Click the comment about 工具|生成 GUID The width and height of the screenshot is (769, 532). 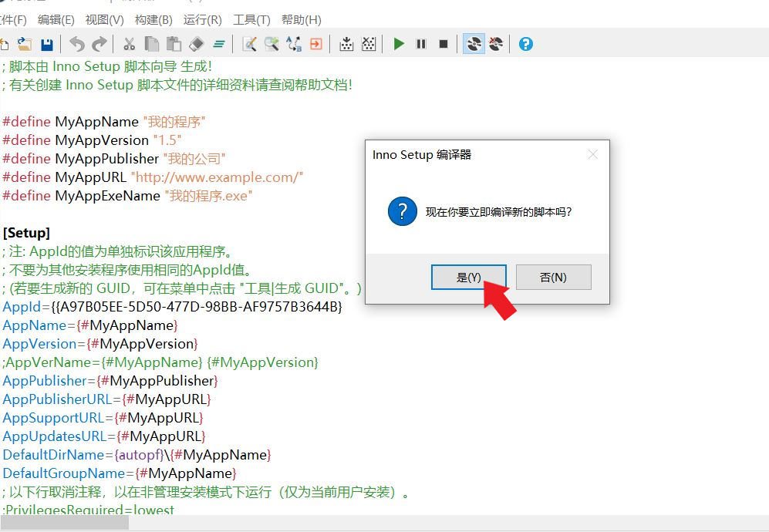point(183,288)
